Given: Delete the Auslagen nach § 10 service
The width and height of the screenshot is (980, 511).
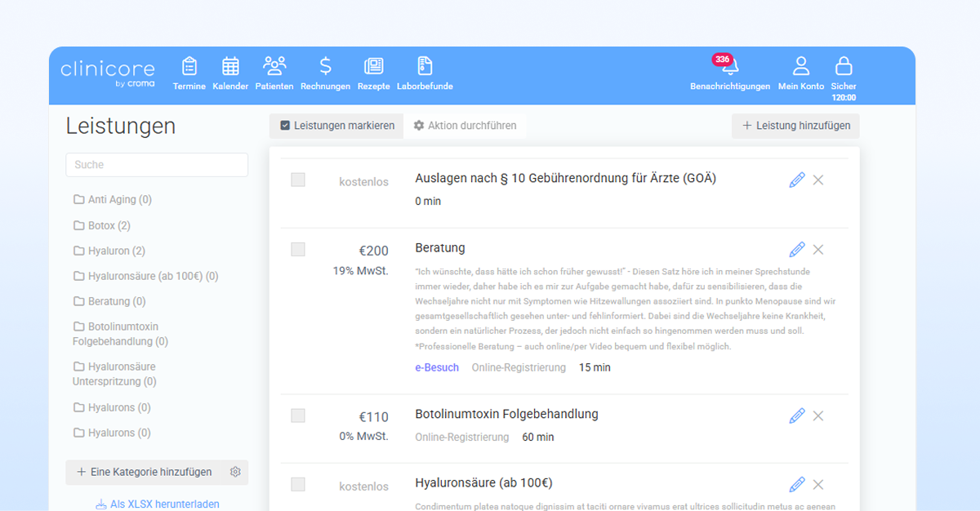Looking at the screenshot, I should 818,180.
